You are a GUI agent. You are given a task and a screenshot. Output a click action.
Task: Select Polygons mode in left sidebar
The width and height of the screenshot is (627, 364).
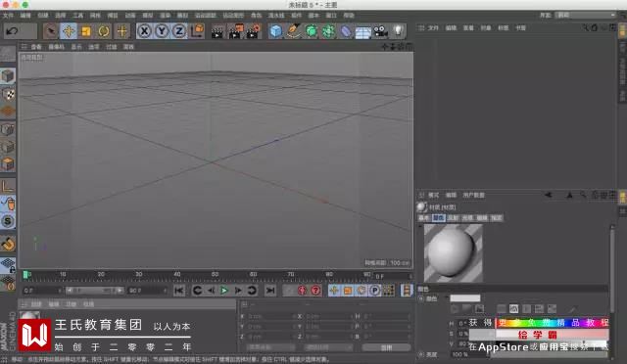(8, 163)
